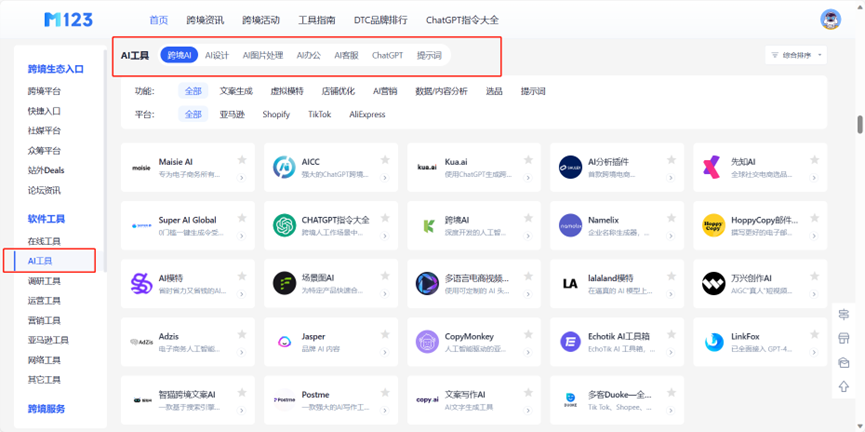Click the 跨境AI green K logo
This screenshot has height=432, width=865.
click(x=427, y=226)
